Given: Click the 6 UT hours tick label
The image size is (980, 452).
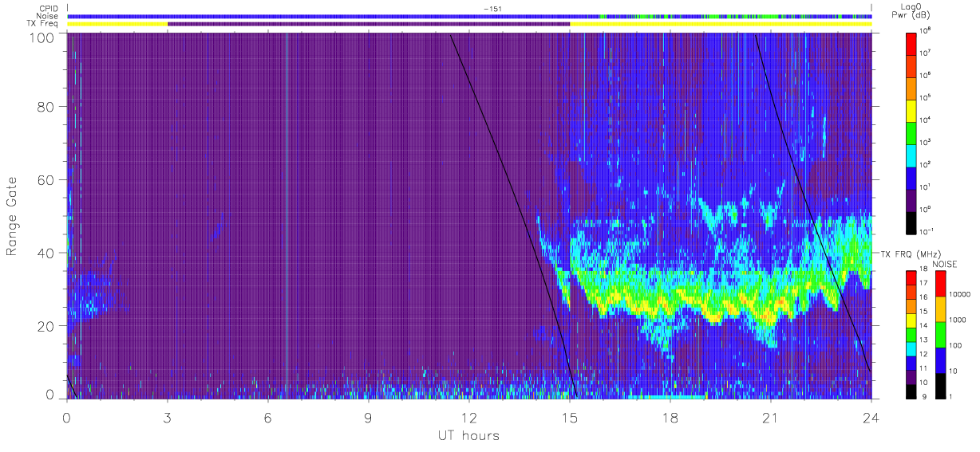Looking at the screenshot, I should click(x=267, y=416).
